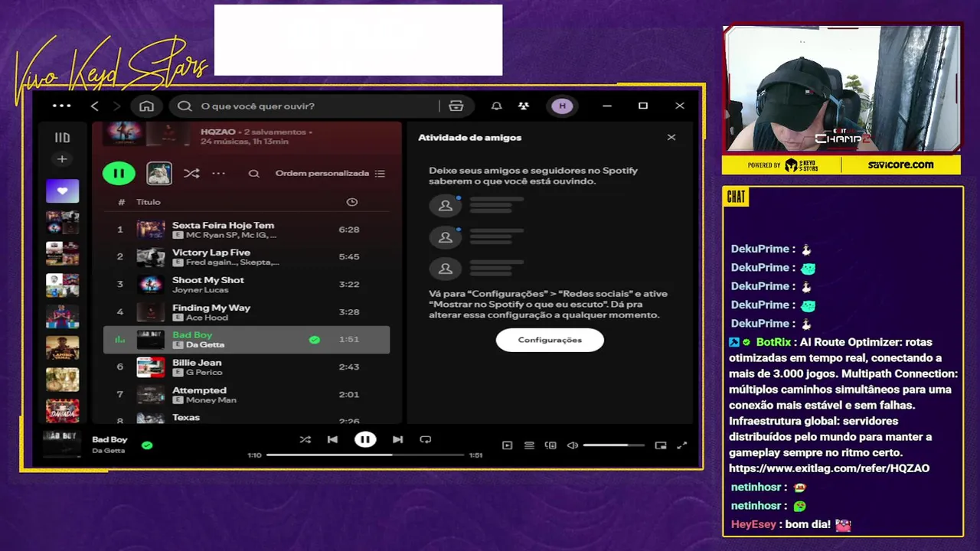Select track Attempted

(247, 395)
